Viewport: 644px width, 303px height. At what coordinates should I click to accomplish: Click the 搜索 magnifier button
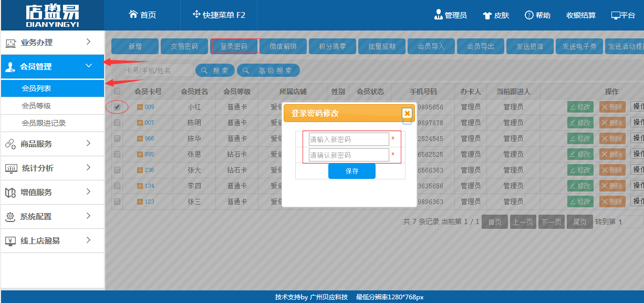coord(215,70)
